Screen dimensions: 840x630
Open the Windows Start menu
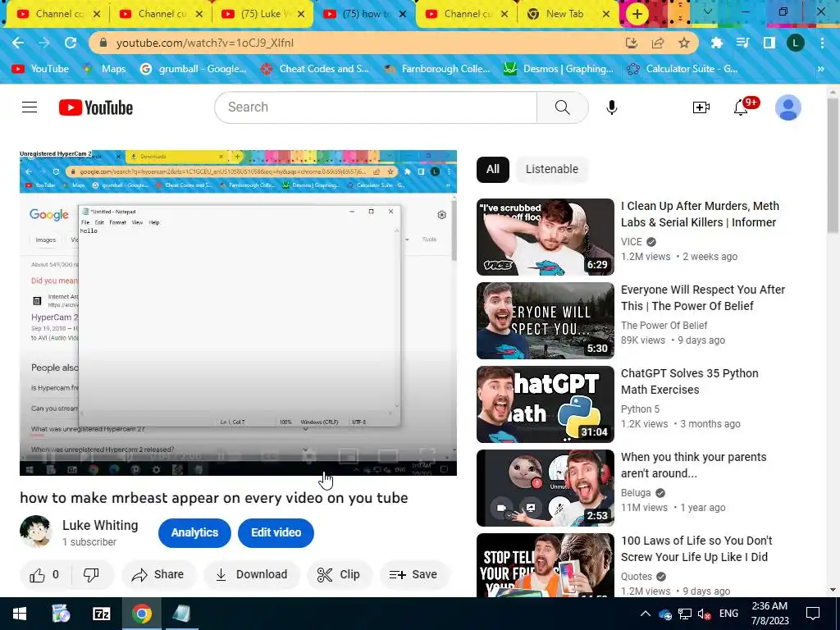point(20,614)
